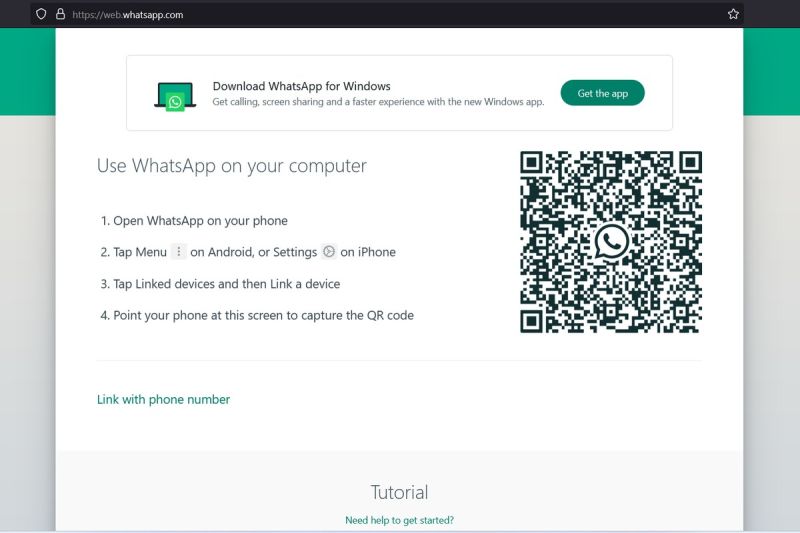Open Link with phone number
800x533 pixels.
point(163,399)
